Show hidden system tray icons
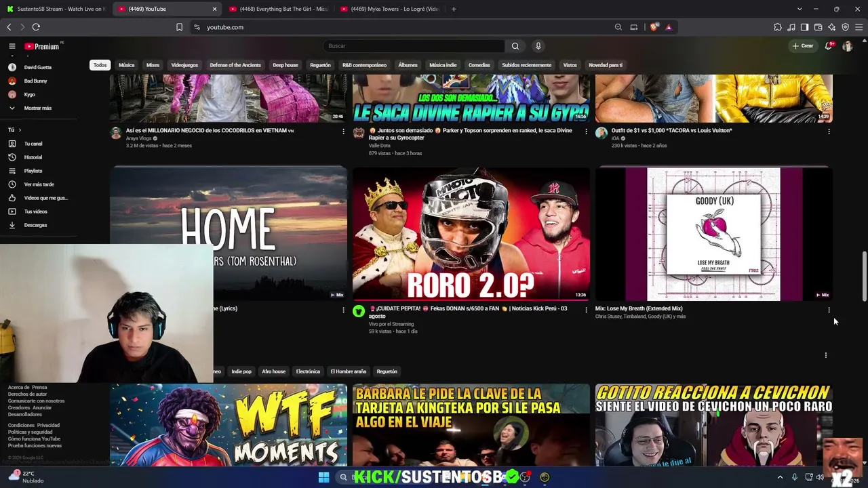868x488 pixels. point(780,477)
